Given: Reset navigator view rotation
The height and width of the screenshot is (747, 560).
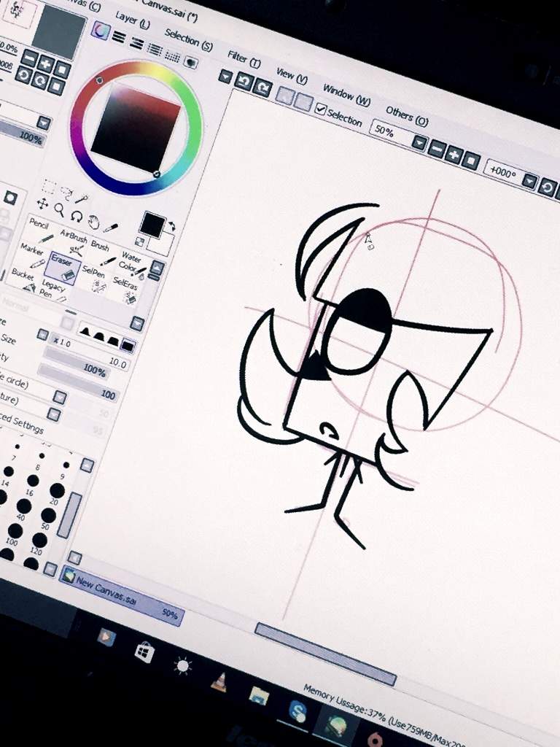Looking at the screenshot, I should tap(56, 87).
